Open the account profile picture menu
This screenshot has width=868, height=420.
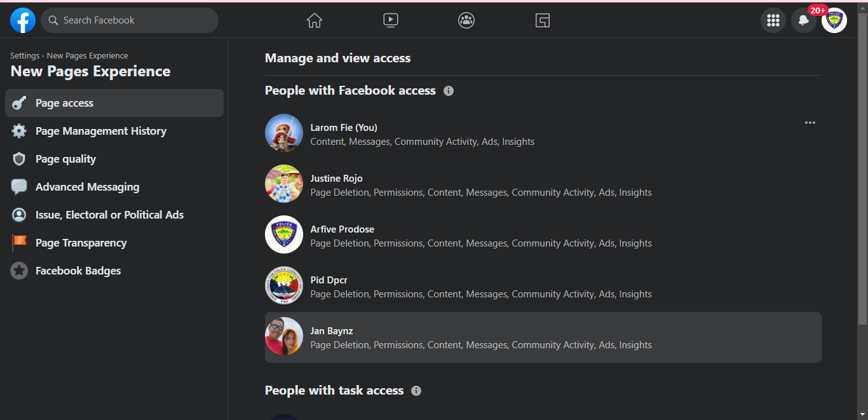coord(834,20)
